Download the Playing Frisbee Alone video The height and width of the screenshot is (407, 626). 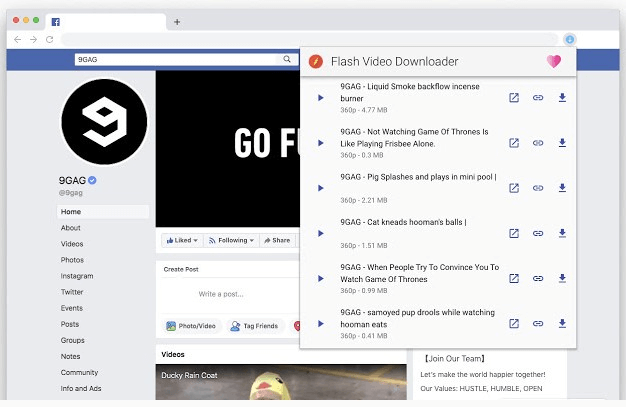[x=562, y=143]
